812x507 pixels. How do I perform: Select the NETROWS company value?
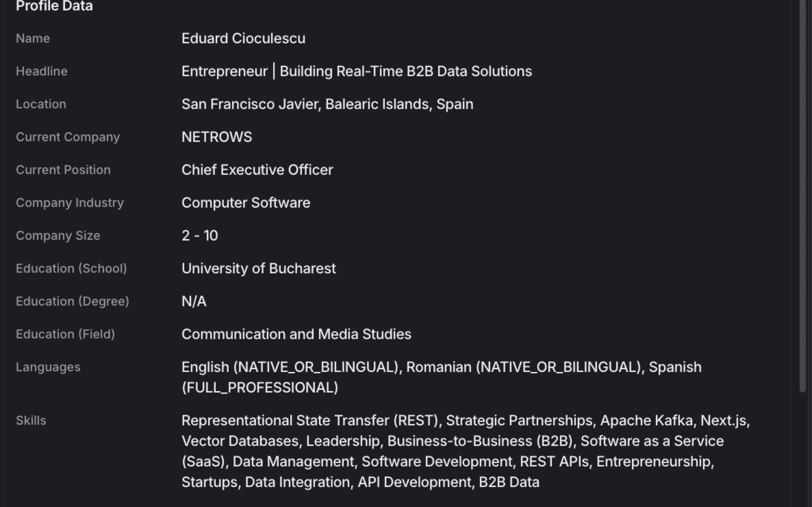[216, 137]
